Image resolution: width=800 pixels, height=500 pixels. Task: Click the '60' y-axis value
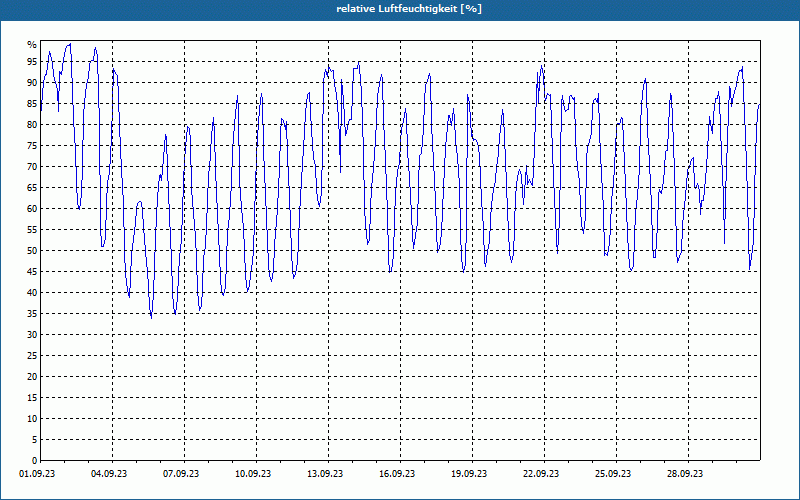[32, 209]
